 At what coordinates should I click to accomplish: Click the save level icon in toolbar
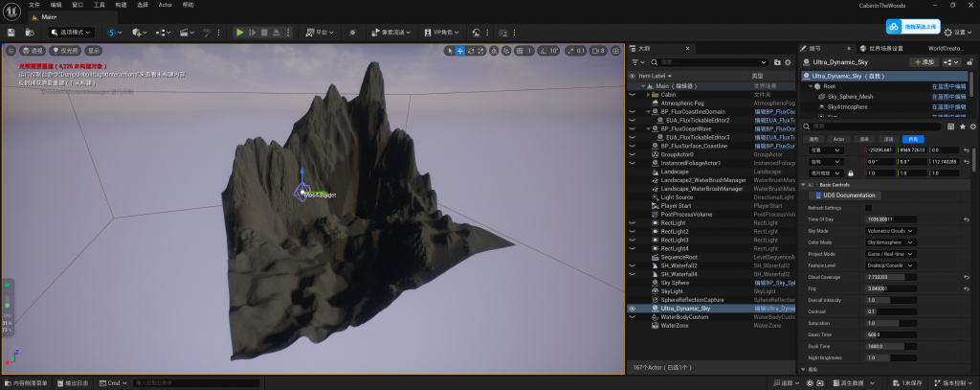pos(11,33)
